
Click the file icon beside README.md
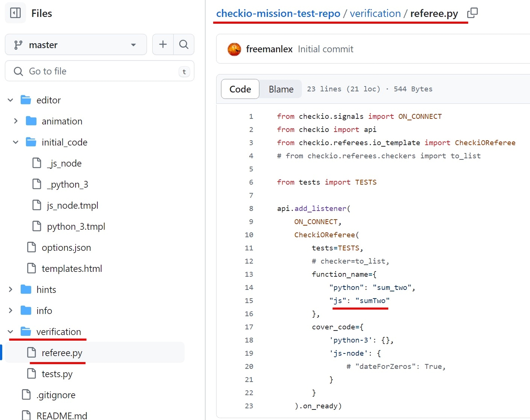click(x=26, y=415)
